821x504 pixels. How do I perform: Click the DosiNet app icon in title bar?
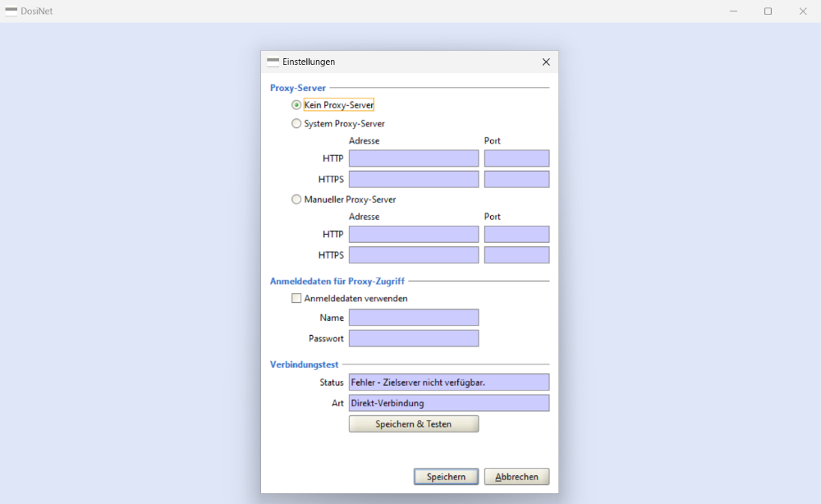click(11, 11)
